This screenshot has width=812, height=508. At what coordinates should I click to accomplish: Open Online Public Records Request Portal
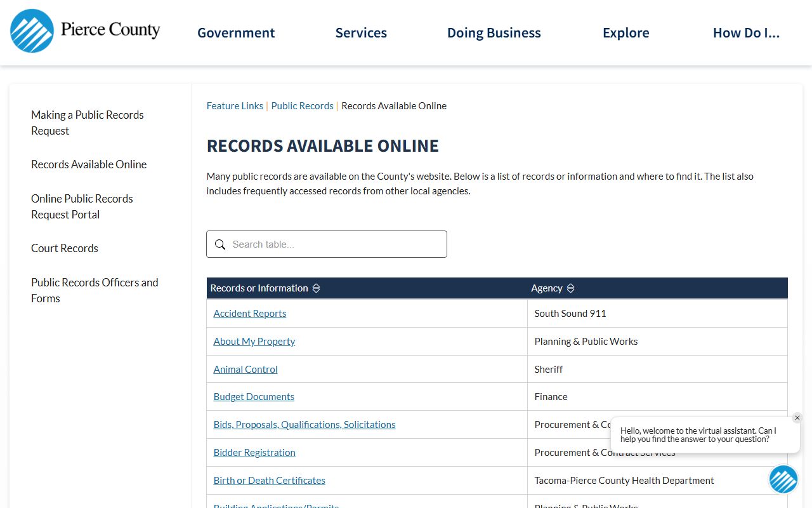tap(82, 206)
